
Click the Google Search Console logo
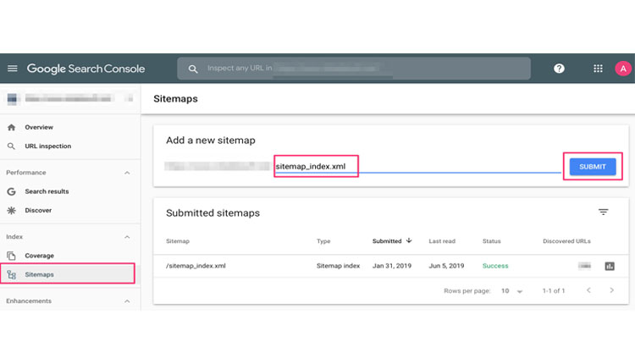point(86,69)
